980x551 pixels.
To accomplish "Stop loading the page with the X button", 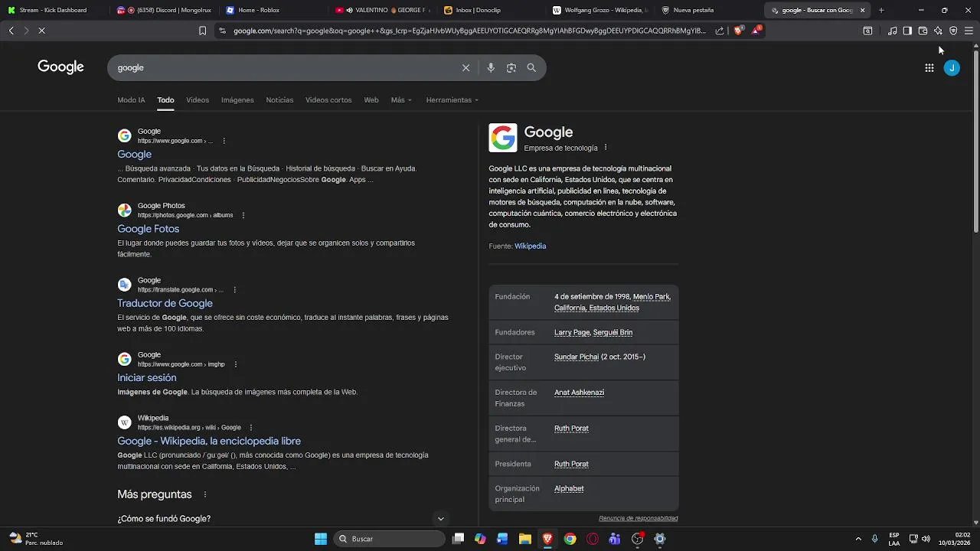I will click(x=41, y=31).
